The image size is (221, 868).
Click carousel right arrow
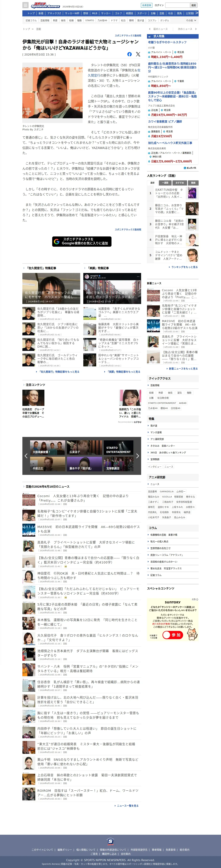(137, 456)
